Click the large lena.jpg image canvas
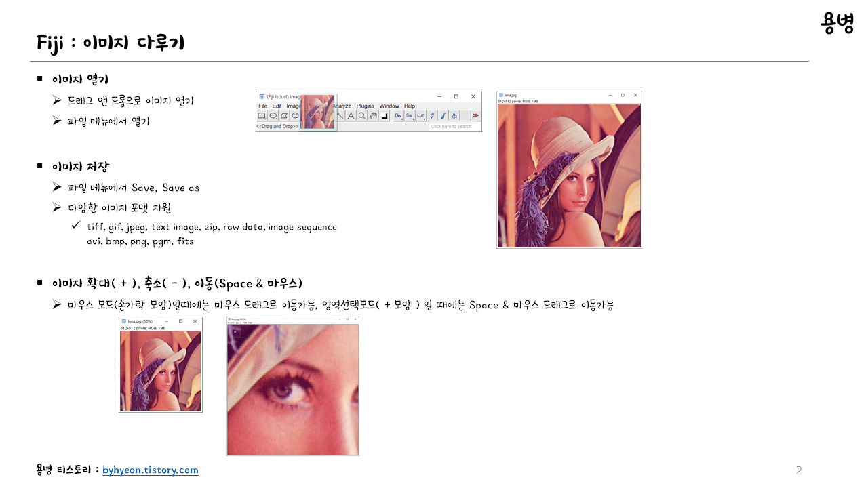Viewport: 868px width, 488px height. [x=569, y=176]
